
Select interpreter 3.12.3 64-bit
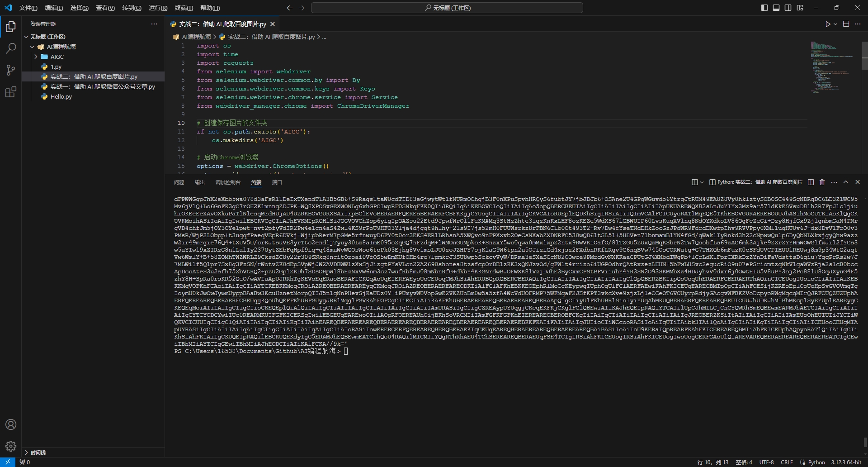(x=846, y=462)
